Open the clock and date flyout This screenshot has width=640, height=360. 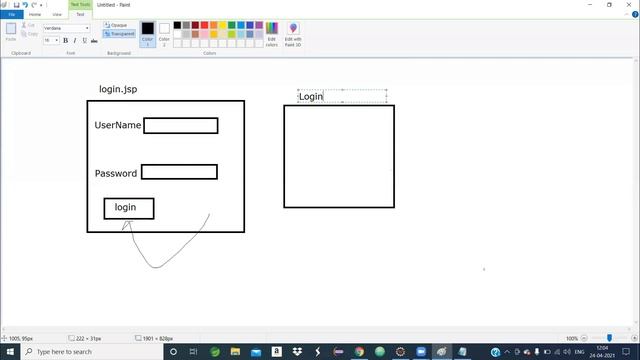[x=602, y=352]
